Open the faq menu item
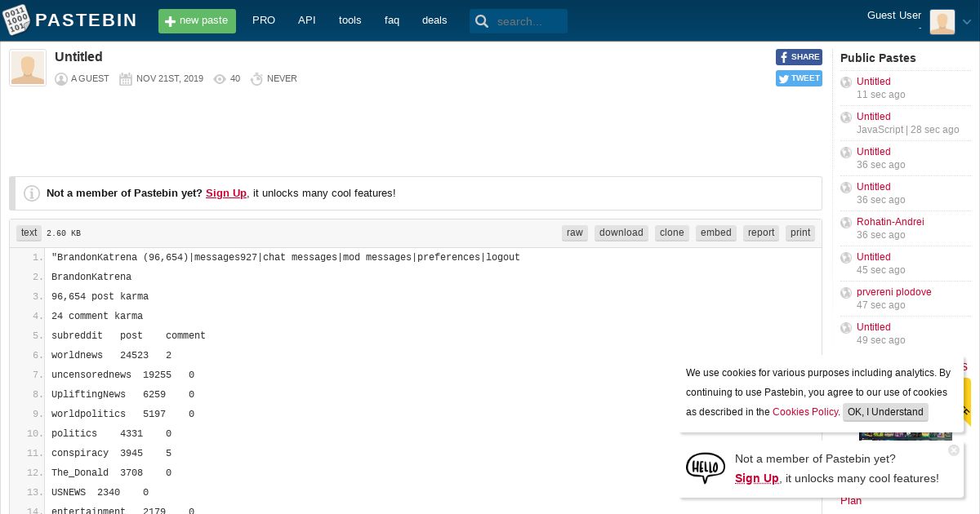The height and width of the screenshot is (514, 980). pos(392,20)
